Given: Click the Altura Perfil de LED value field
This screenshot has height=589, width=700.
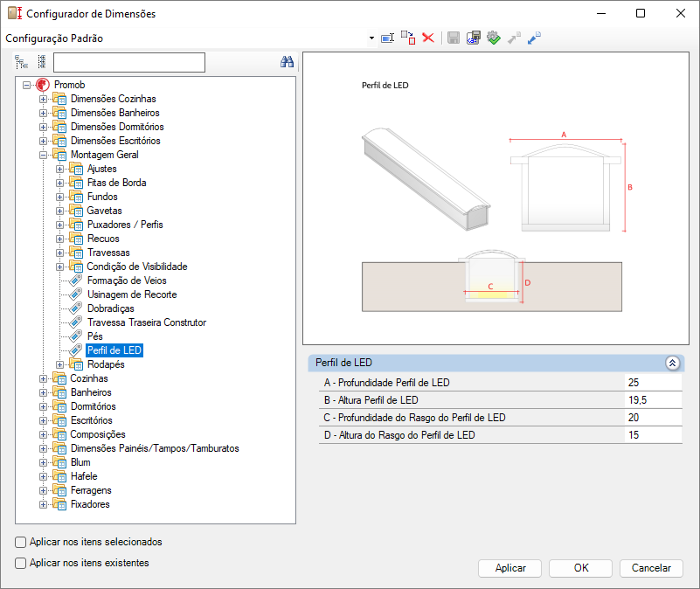Looking at the screenshot, I should point(654,400).
